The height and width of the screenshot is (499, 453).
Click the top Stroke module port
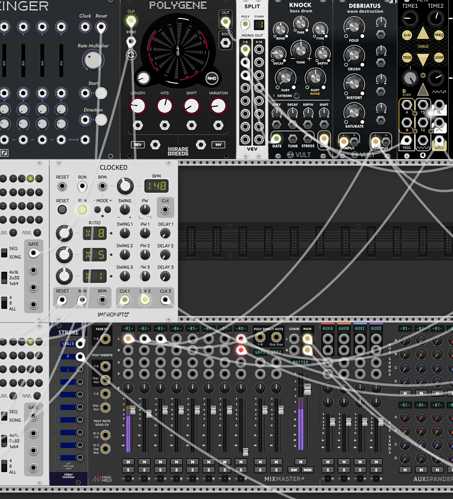(80, 343)
